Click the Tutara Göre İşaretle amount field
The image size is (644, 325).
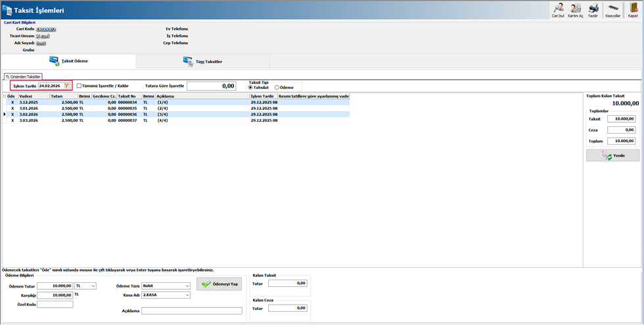(211, 86)
